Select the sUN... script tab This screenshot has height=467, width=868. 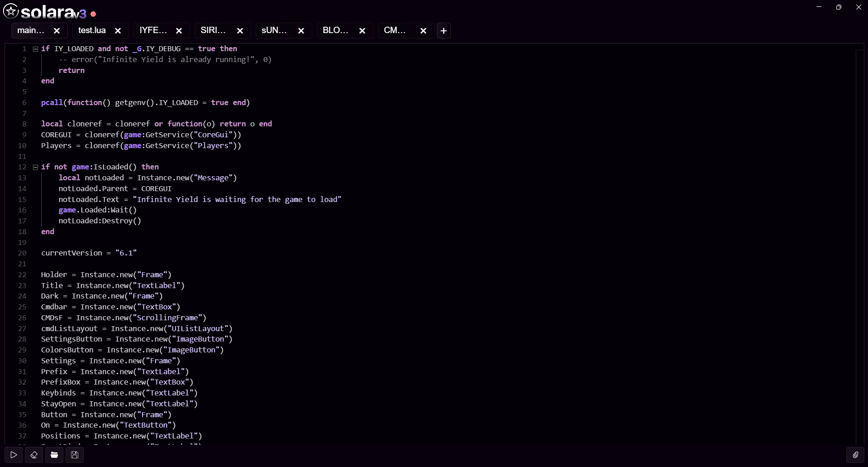(274, 30)
